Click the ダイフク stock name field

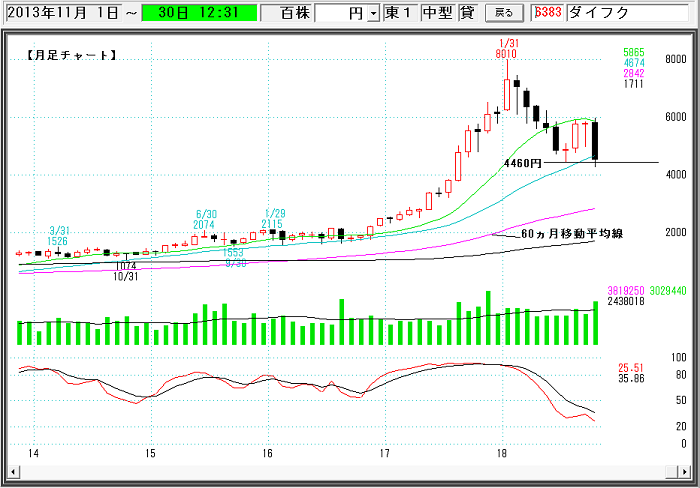coord(628,13)
